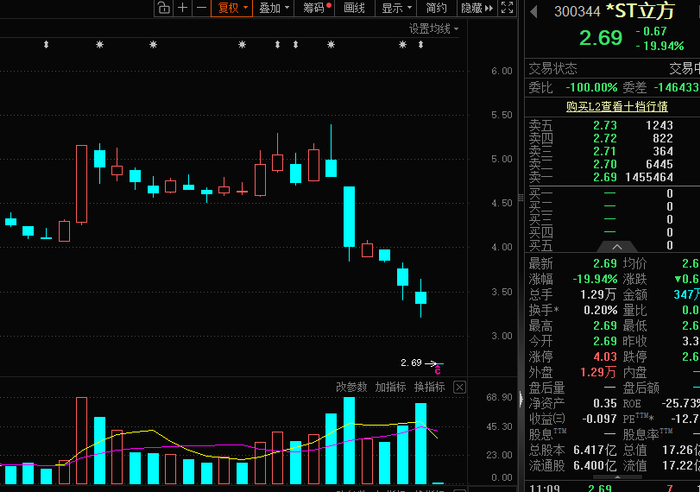700x492 pixels.
Task: Click the pink c marker near 2.69
Action: tap(438, 371)
